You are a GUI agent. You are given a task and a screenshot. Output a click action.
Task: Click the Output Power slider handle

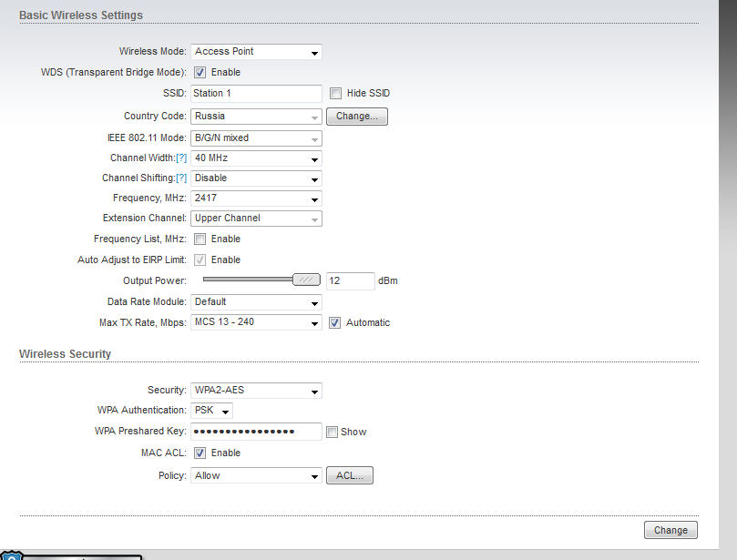point(306,280)
